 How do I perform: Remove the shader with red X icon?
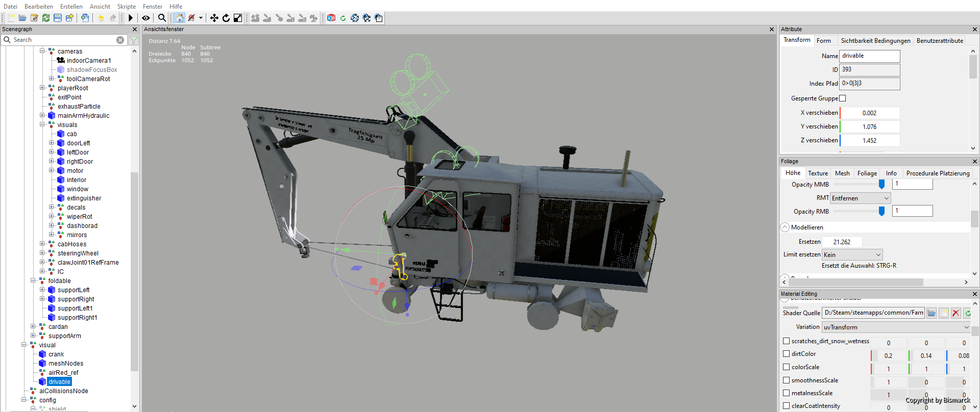956,313
